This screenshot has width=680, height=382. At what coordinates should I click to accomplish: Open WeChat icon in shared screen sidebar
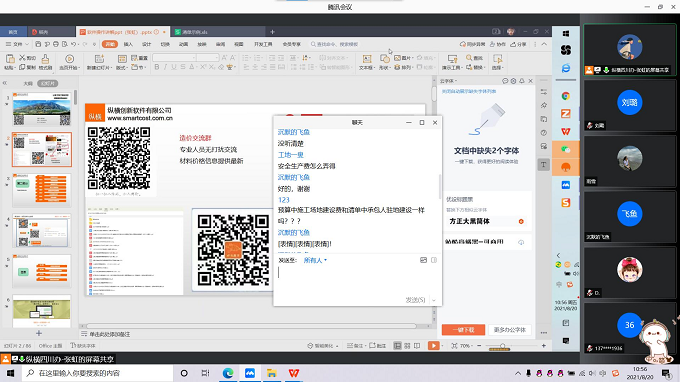[x=566, y=149]
